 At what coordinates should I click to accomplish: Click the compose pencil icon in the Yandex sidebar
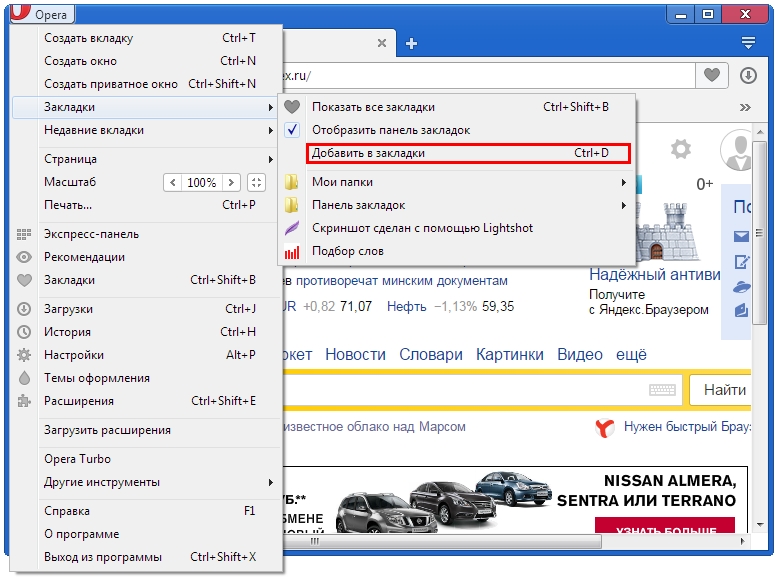coord(742,261)
